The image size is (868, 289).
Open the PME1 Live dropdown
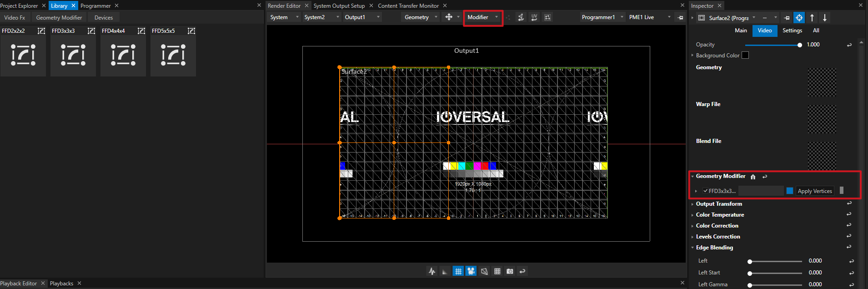click(x=650, y=17)
